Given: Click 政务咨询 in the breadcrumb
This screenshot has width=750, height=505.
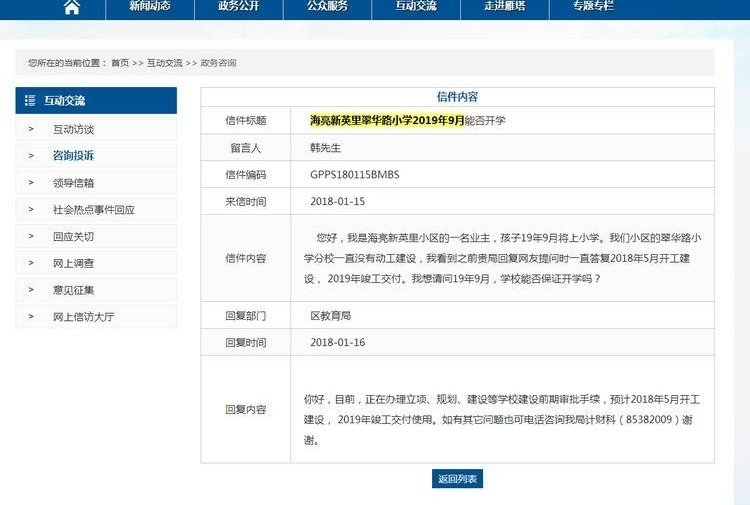Looking at the screenshot, I should point(218,63).
